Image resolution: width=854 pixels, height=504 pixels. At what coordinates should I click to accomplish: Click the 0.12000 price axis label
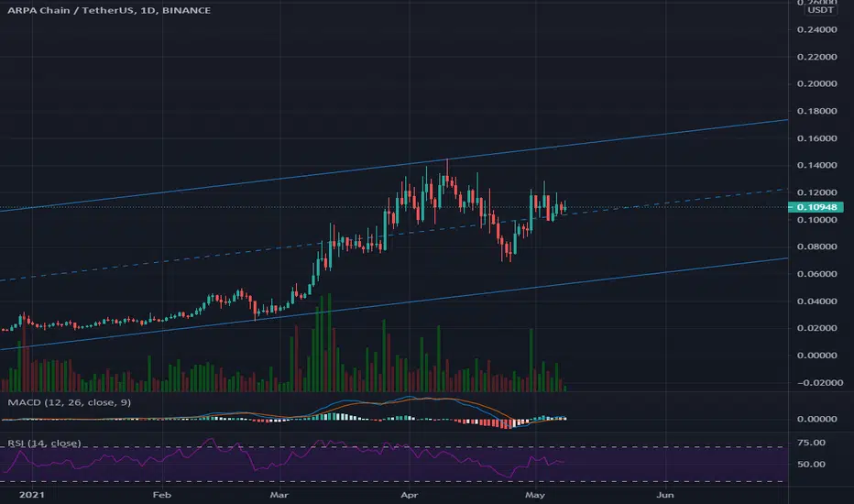[x=817, y=192]
